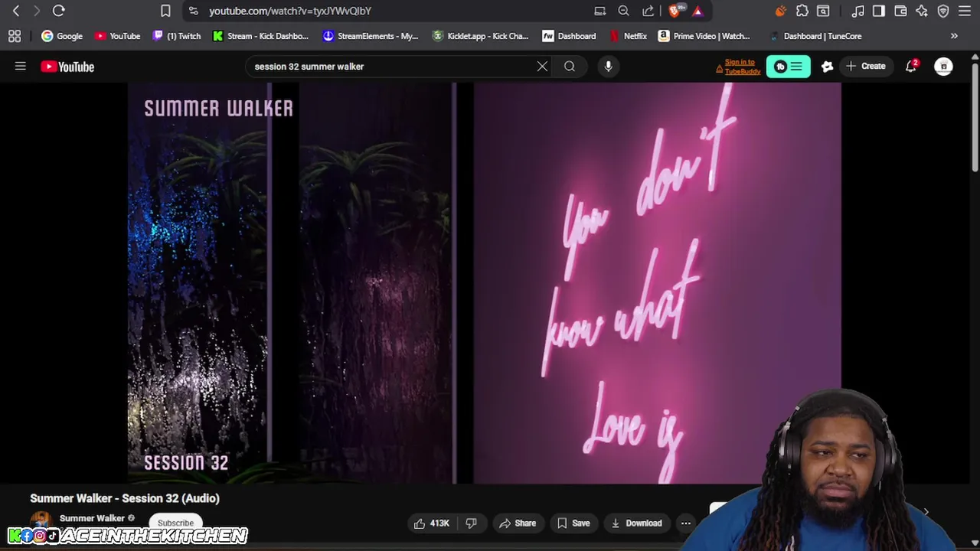
Task: Dislike the video with thumbs down
Action: (472, 523)
